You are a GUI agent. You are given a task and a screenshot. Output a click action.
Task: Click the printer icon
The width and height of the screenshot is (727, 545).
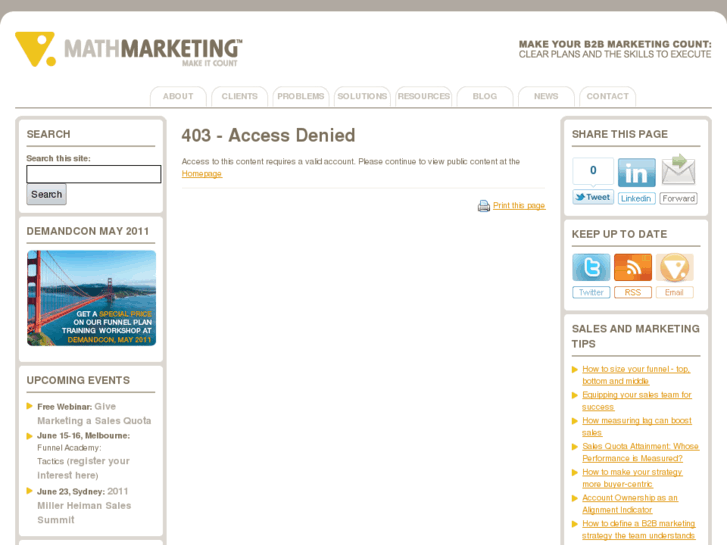click(x=484, y=205)
